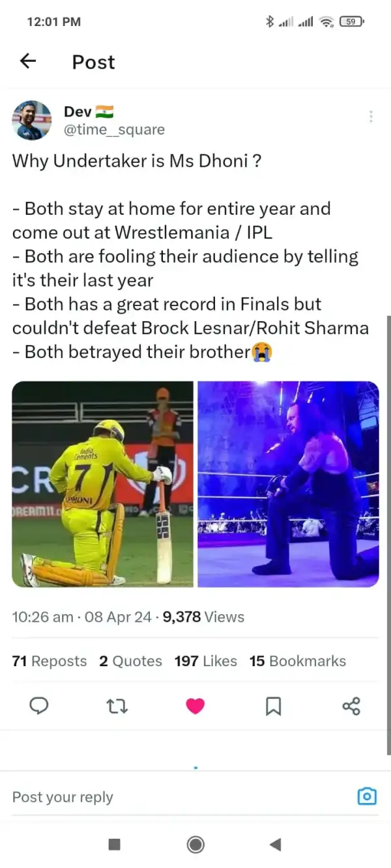Viewport: 391px width, 868px height.
Task: Tap the camera icon in reply bar
Action: click(x=368, y=796)
